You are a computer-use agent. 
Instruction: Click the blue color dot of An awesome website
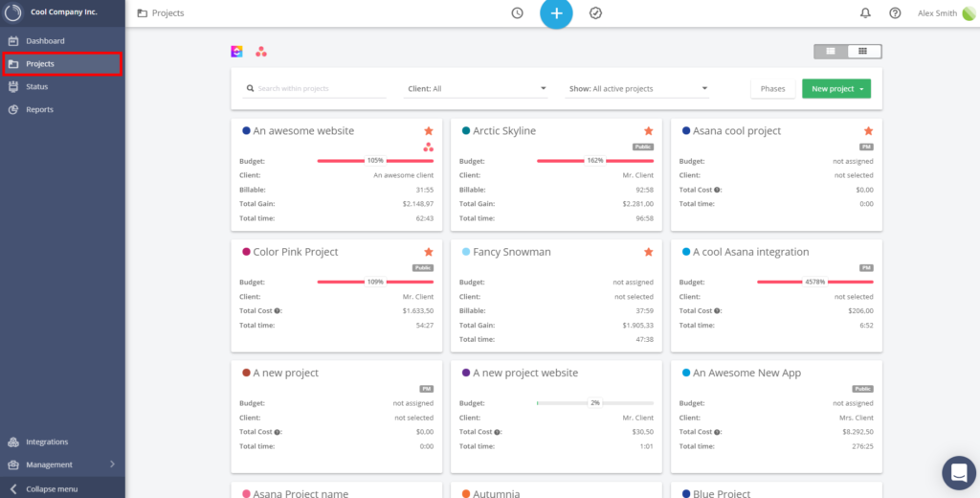tap(246, 131)
